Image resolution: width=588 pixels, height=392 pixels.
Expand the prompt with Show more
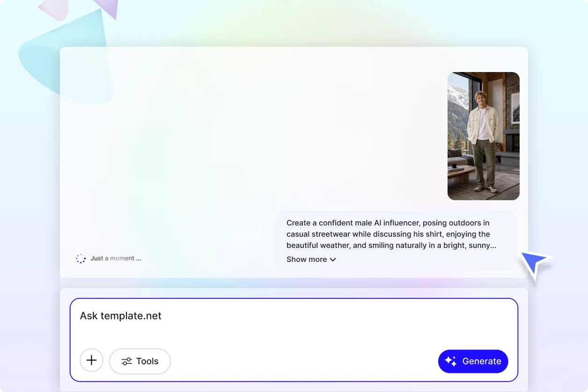click(x=311, y=259)
